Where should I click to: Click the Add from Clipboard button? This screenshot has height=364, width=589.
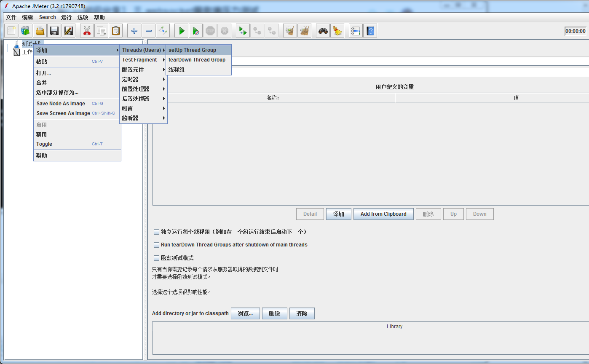(x=383, y=214)
